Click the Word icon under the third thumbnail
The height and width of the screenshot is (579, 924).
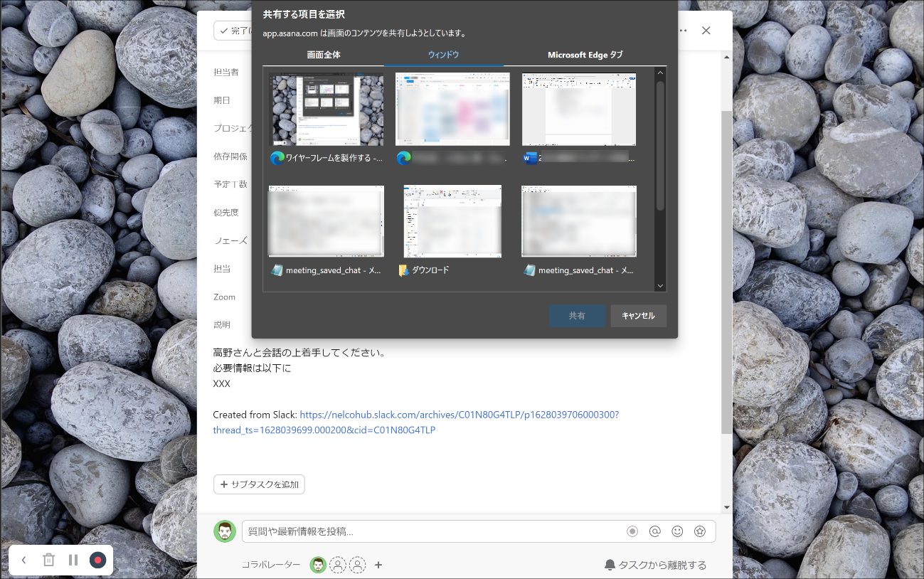[529, 158]
